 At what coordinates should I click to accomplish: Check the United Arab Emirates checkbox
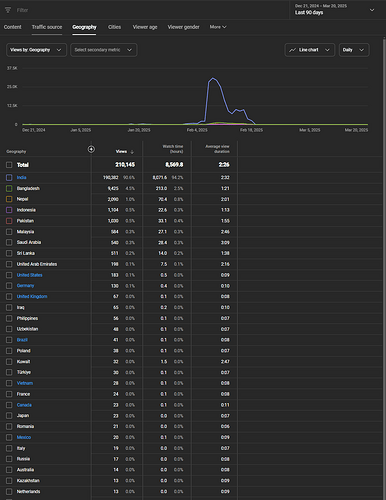pos(9,264)
